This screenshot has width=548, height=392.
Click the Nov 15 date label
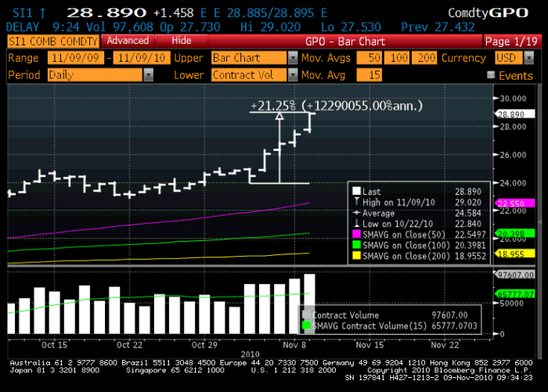pos(370,345)
